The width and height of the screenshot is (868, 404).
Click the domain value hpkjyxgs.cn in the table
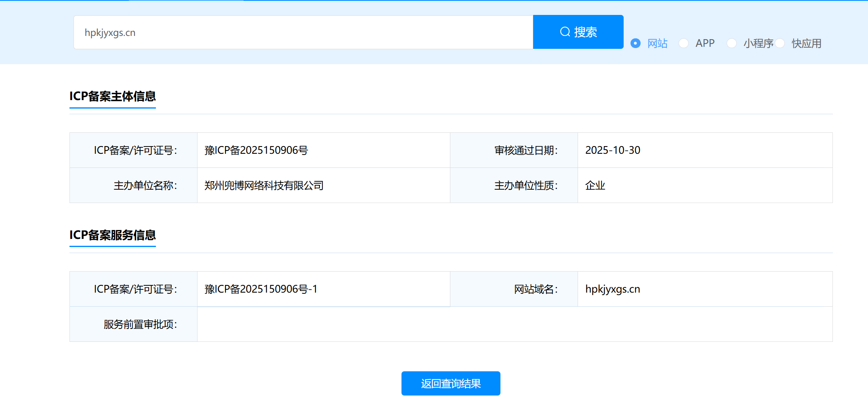[613, 289]
